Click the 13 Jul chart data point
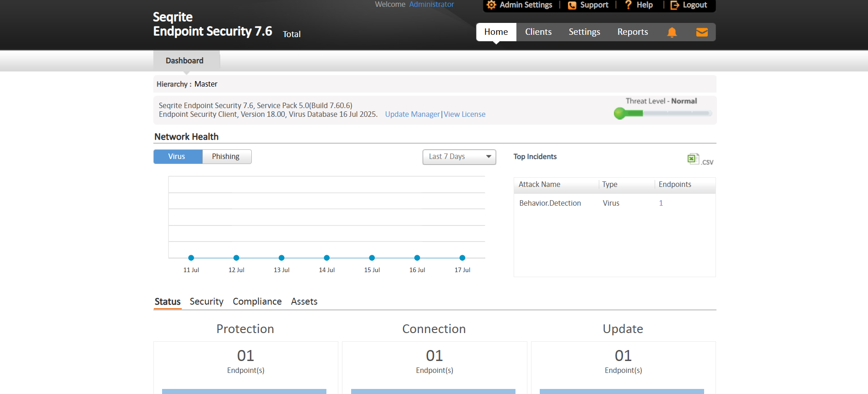Screen dimensions: 868x394 tap(282, 258)
